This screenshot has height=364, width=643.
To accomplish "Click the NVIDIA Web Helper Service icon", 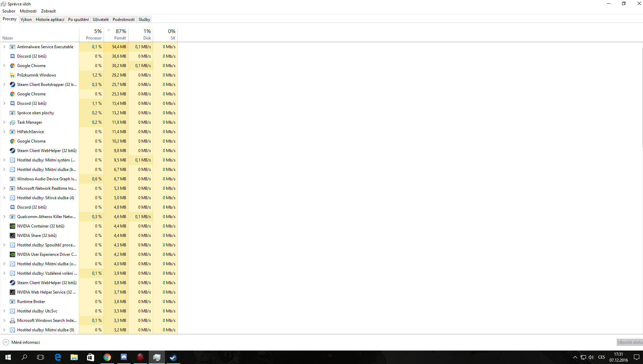I will [x=12, y=292].
